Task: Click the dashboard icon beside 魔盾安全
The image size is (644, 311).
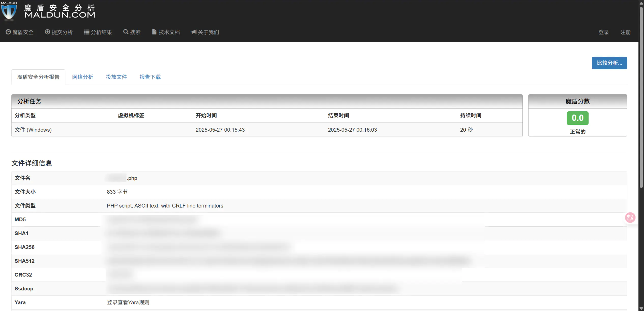Action: (x=8, y=32)
